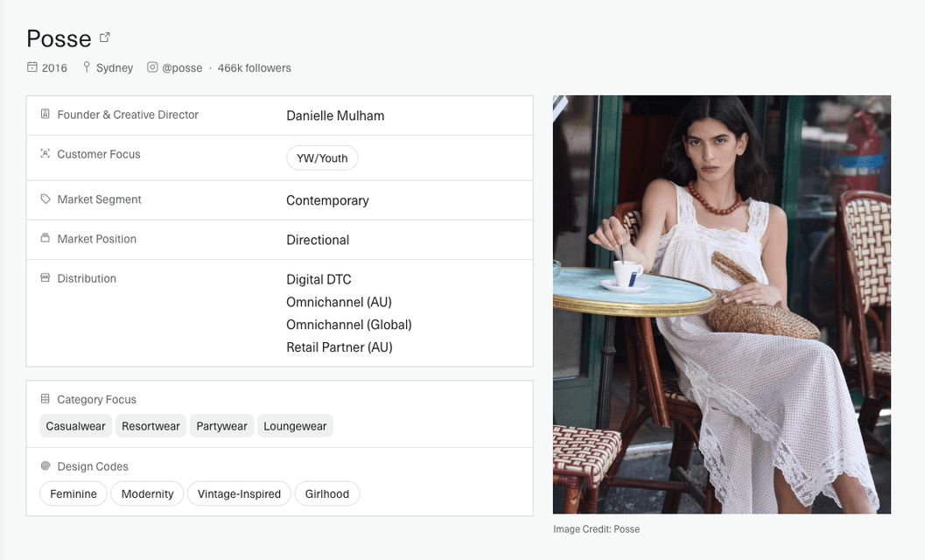
Task: Open the @posse Instagram handle link
Action: 182,67
